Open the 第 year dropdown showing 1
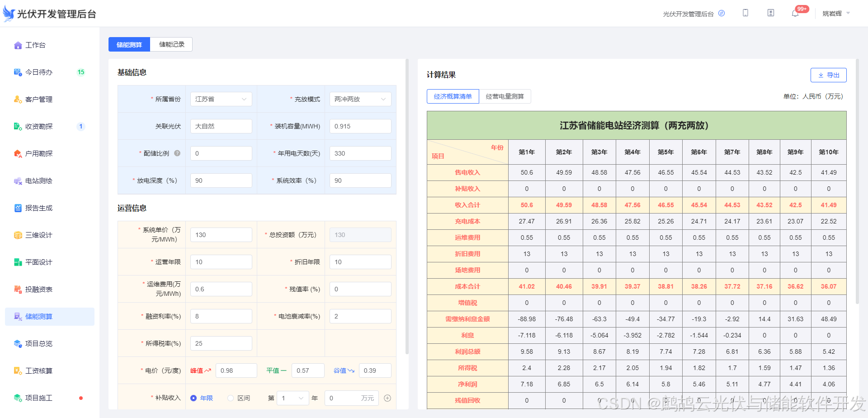Image resolution: width=868 pixels, height=418 pixels. pos(293,398)
